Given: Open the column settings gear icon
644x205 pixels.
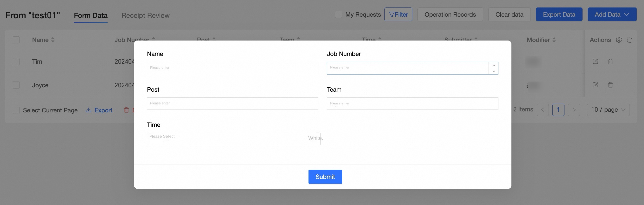Looking at the screenshot, I should click(619, 40).
